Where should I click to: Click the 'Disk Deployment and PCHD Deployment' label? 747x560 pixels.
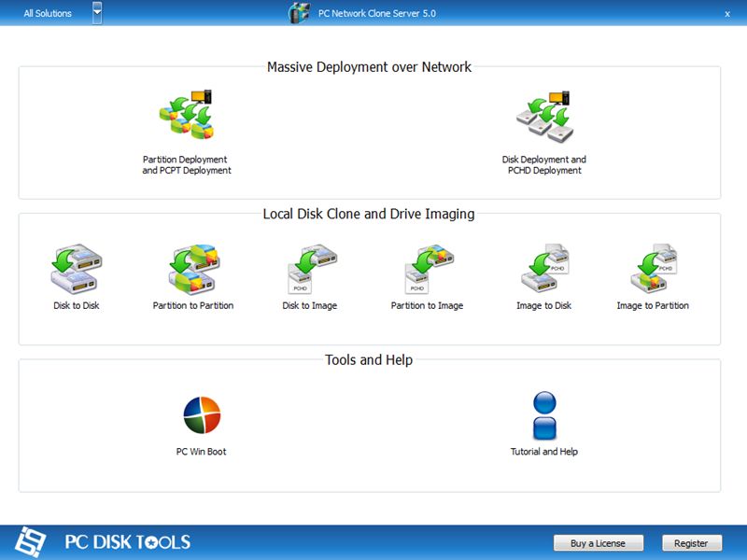pos(544,165)
